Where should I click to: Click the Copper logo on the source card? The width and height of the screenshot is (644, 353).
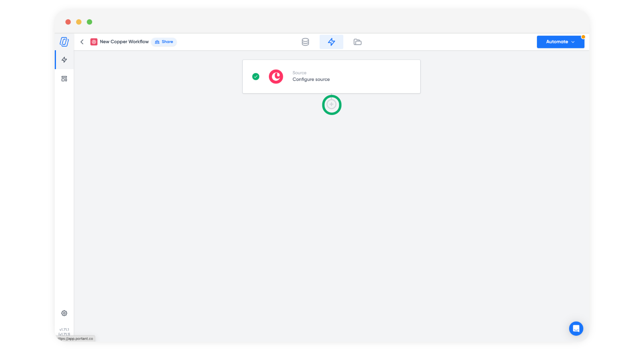(x=276, y=76)
